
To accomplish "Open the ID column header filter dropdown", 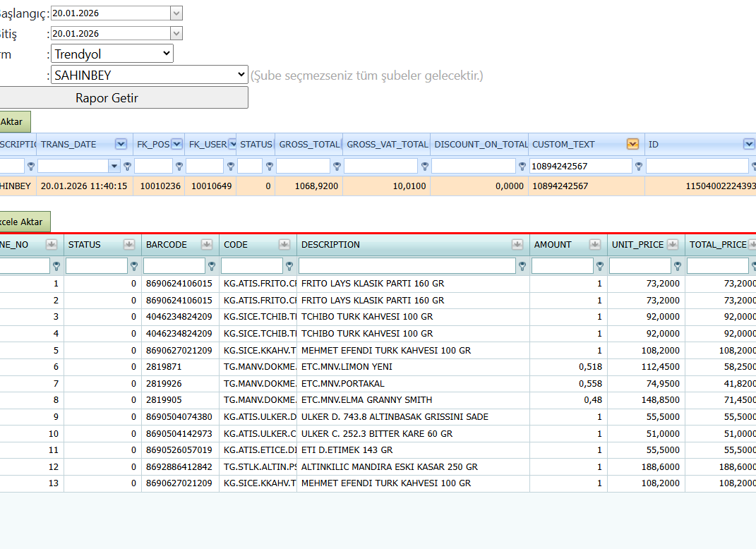I will pyautogui.click(x=749, y=144).
